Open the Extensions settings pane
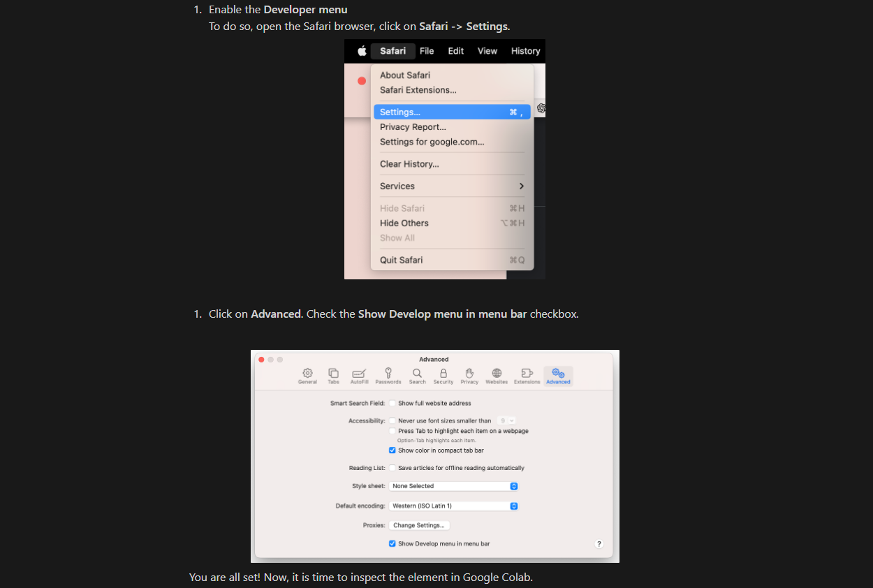The image size is (873, 588). click(527, 376)
